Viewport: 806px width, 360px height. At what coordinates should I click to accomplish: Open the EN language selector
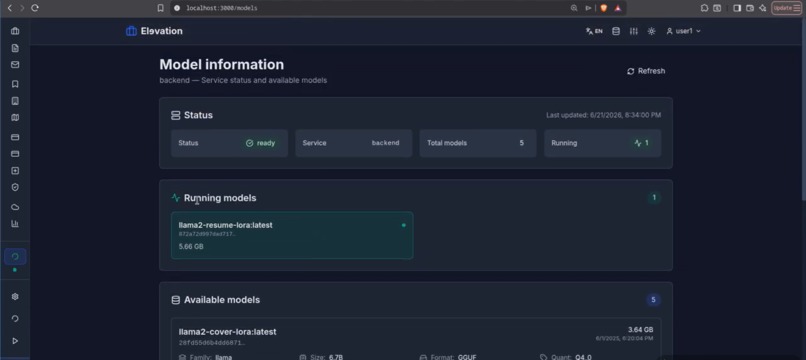click(594, 31)
